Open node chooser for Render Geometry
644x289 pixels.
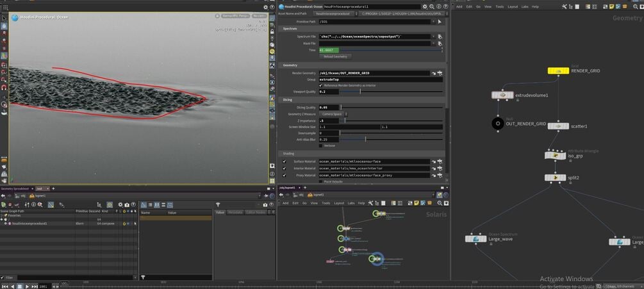click(440, 73)
